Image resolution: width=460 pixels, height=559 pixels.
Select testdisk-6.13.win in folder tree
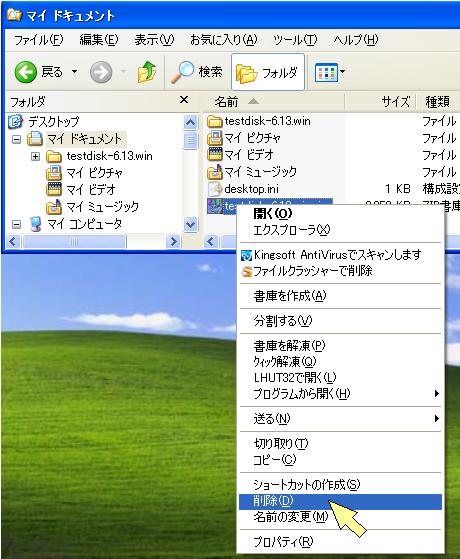pos(109,156)
